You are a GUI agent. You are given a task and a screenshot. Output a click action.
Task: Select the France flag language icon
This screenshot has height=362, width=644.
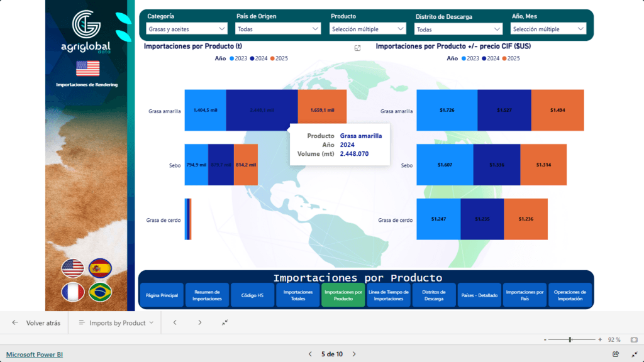coord(72,292)
